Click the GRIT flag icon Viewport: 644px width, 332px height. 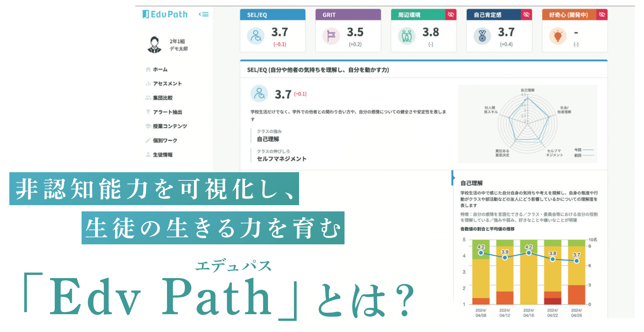click(x=331, y=36)
